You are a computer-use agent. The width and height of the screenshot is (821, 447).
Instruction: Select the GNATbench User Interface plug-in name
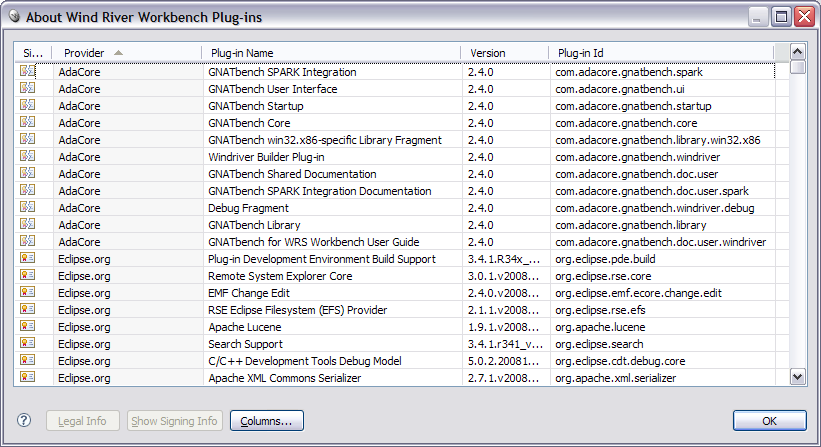coord(273,89)
